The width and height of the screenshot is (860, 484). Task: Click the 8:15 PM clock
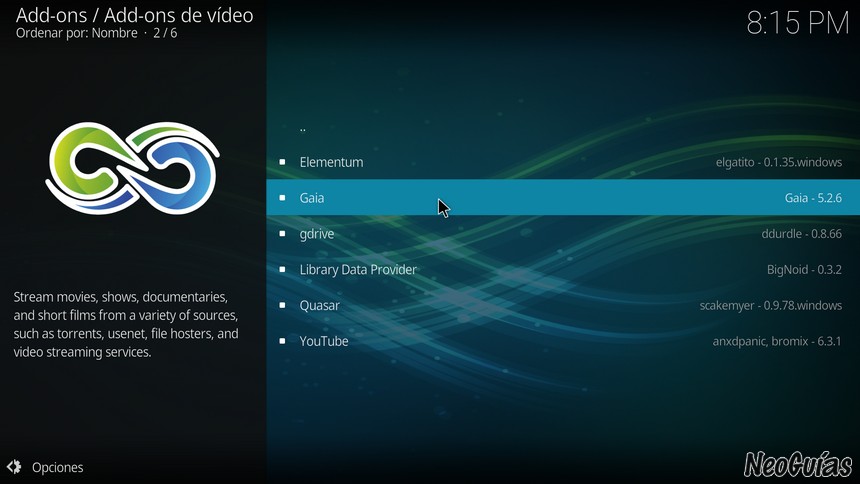[797, 24]
